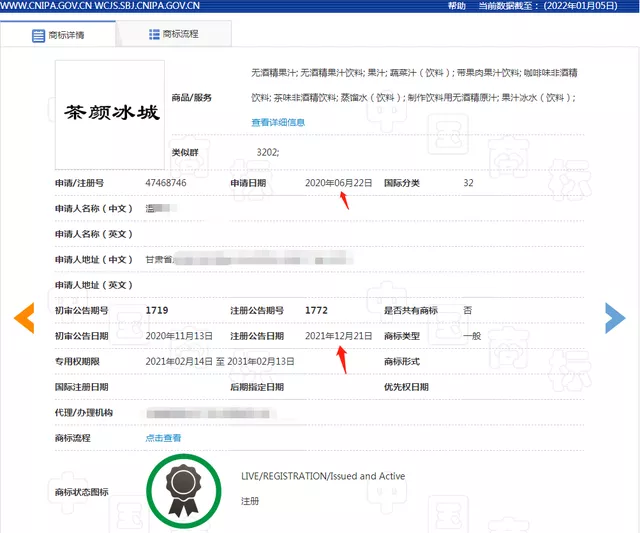Select preliminary announcement number 1719
Screen dimensions: 640x533
point(157,310)
